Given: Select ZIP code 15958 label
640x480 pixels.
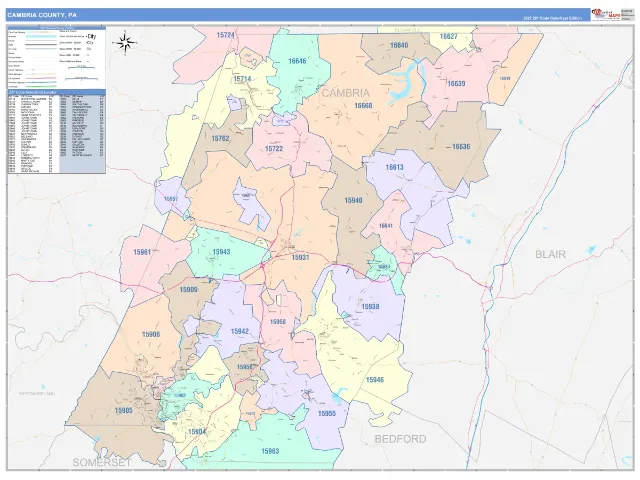Looking at the screenshot, I should point(278,322).
